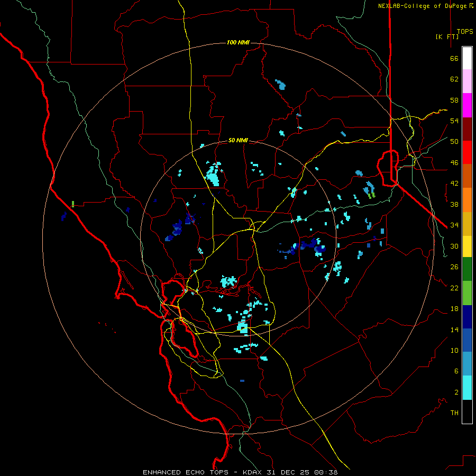
Task: Click the legend value "42"
Action: click(x=454, y=184)
